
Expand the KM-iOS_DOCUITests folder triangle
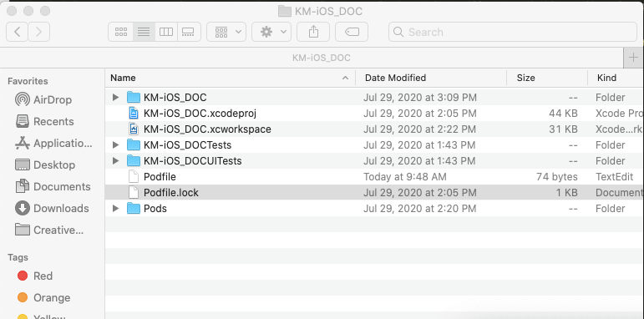pyautogui.click(x=116, y=160)
